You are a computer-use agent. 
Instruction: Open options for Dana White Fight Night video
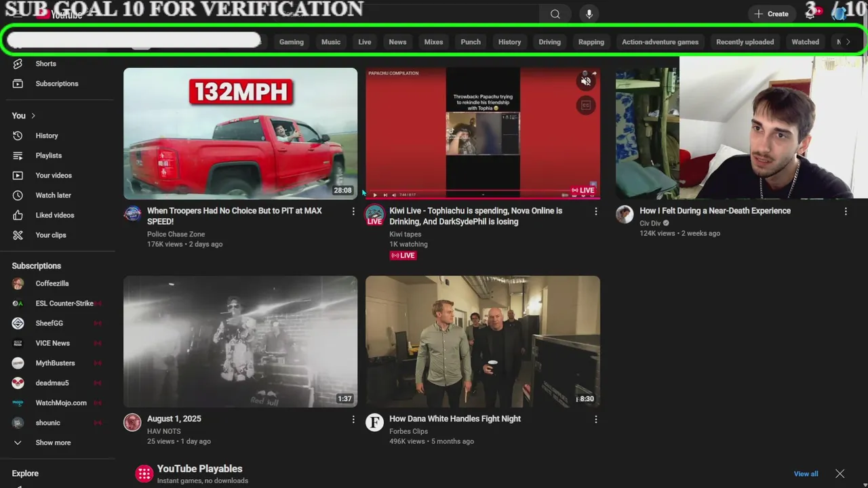pyautogui.click(x=596, y=420)
